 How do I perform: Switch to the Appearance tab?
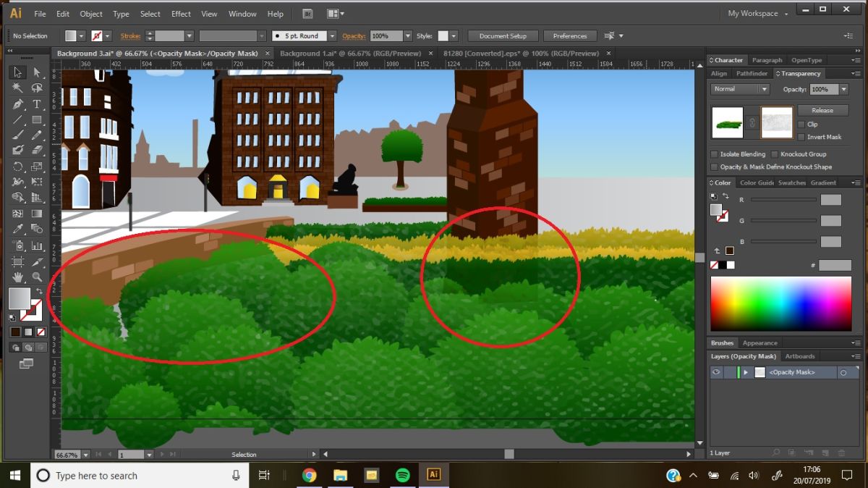[760, 343]
